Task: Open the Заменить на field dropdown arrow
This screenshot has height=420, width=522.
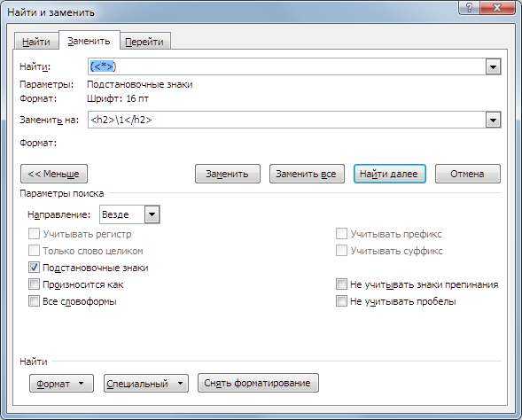Action: coord(493,120)
